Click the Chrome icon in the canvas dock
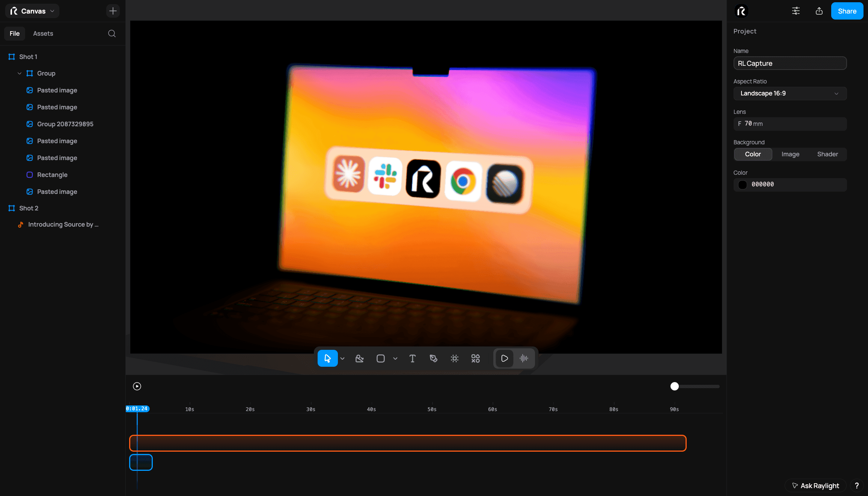Screen dimensions: 868x496 click(x=463, y=182)
